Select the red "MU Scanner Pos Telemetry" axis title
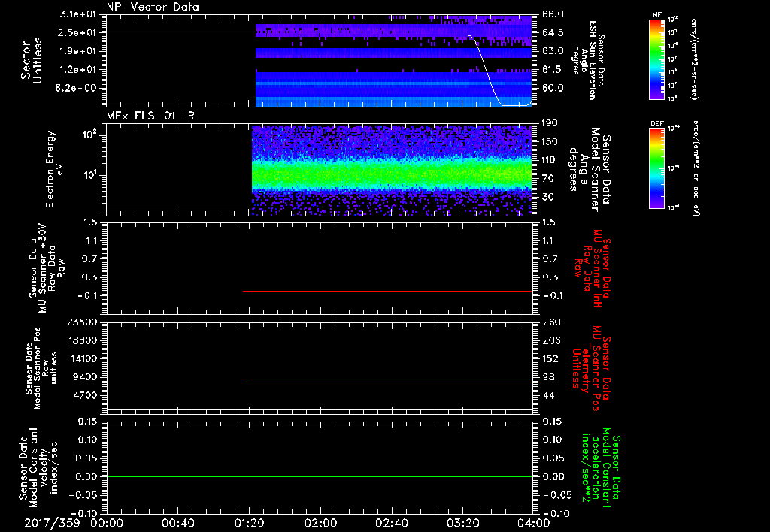The width and height of the screenshot is (770, 532). [592, 368]
